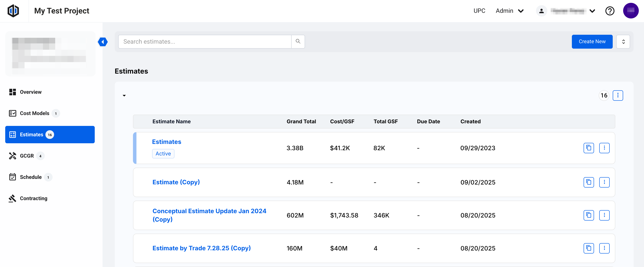Open the Schedule section
The width and height of the screenshot is (644, 267).
50,177
